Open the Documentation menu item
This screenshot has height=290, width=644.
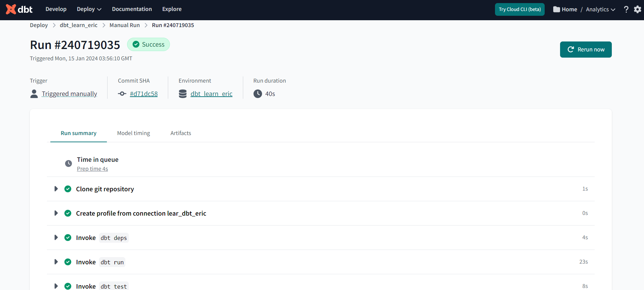[x=132, y=9]
